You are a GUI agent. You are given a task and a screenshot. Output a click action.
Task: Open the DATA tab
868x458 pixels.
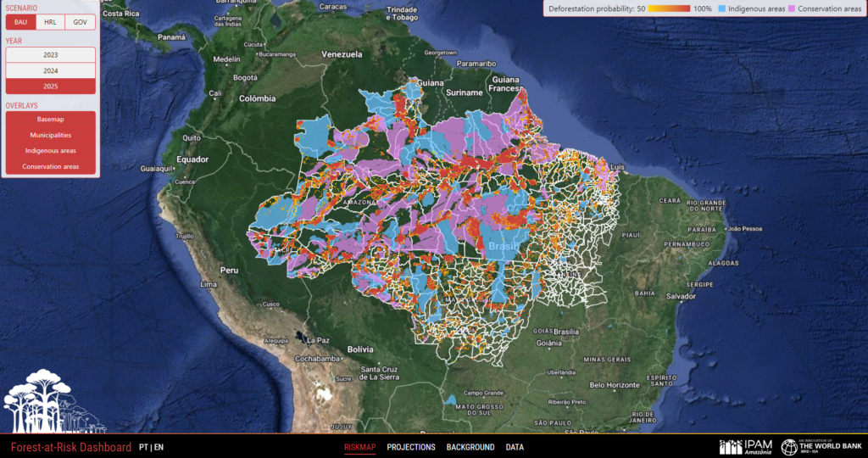(x=515, y=447)
